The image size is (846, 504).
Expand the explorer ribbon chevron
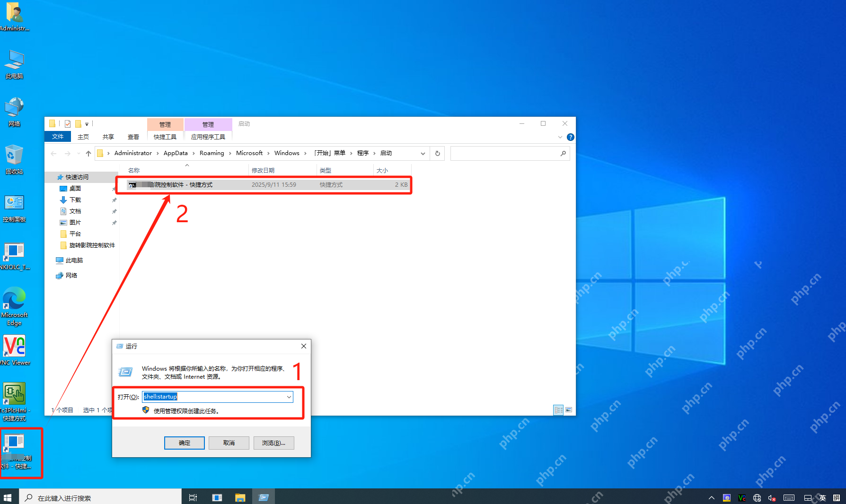[x=560, y=137]
